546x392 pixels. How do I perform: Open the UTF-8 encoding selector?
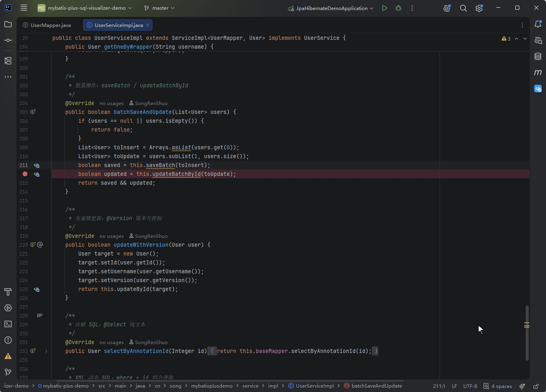pos(470,386)
